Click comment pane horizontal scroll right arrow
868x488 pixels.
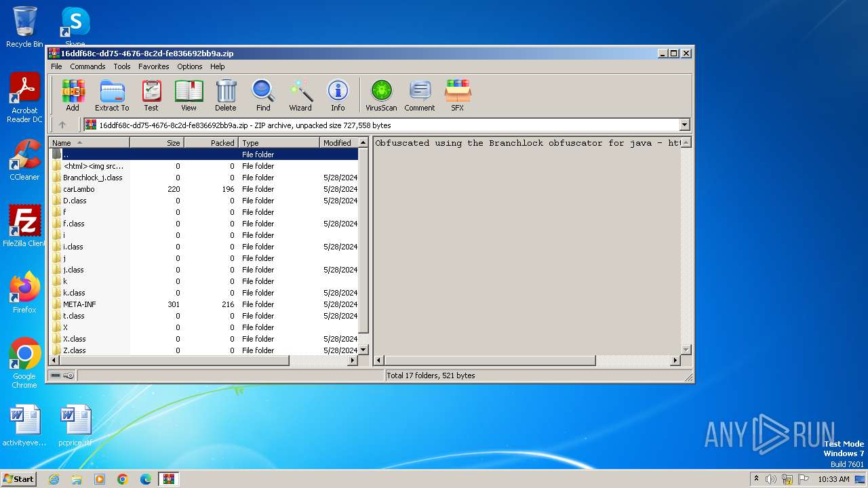pyautogui.click(x=675, y=361)
